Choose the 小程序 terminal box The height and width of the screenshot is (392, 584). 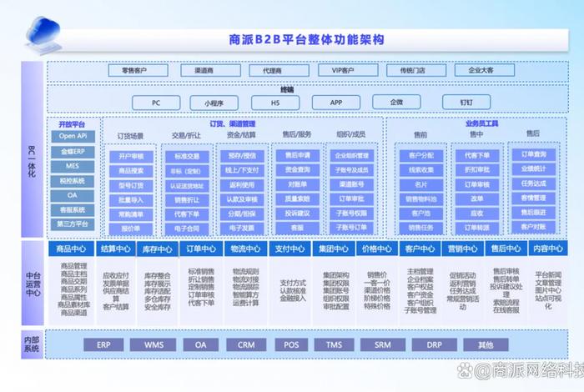tap(214, 103)
